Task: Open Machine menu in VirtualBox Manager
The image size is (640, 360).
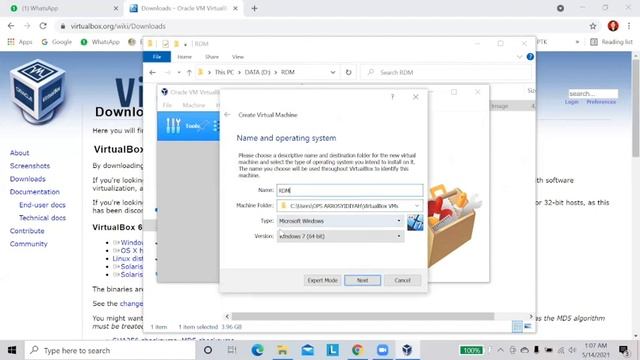Action: coord(193,105)
